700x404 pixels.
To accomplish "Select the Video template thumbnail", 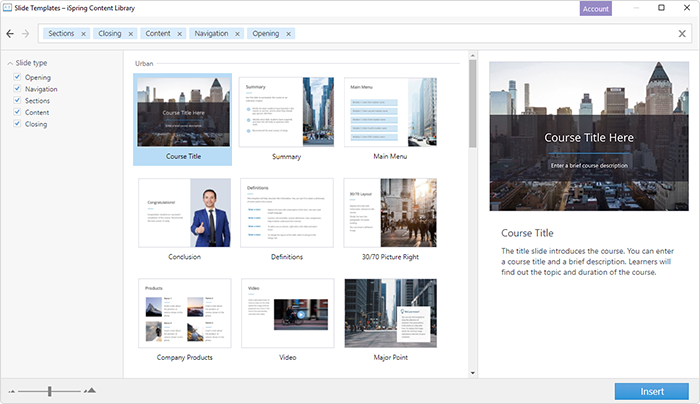I will click(288, 313).
